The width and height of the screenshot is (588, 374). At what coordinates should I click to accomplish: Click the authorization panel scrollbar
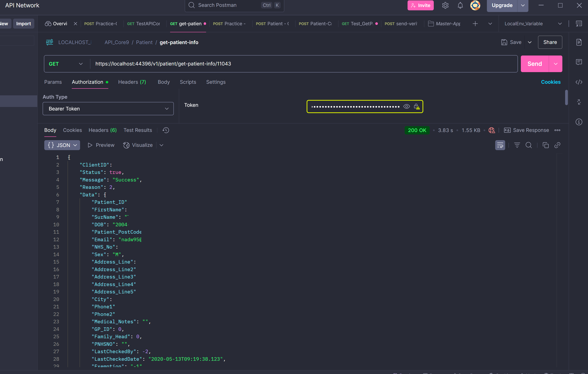point(566,98)
